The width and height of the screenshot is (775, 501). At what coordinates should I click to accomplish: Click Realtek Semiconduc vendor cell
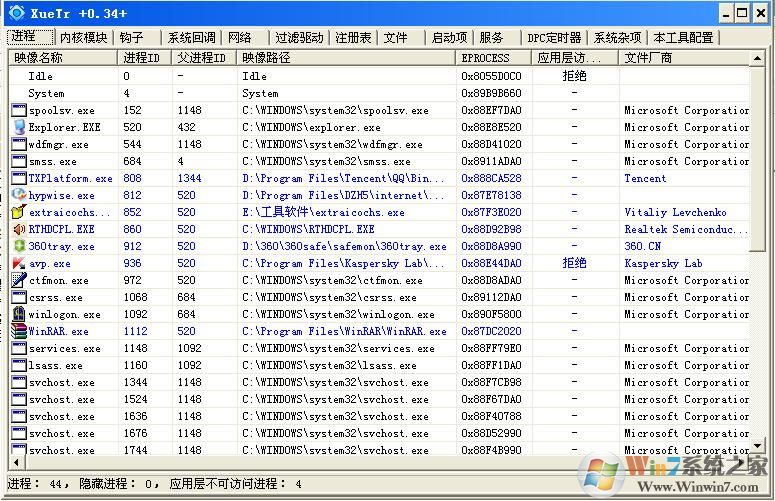pos(686,229)
